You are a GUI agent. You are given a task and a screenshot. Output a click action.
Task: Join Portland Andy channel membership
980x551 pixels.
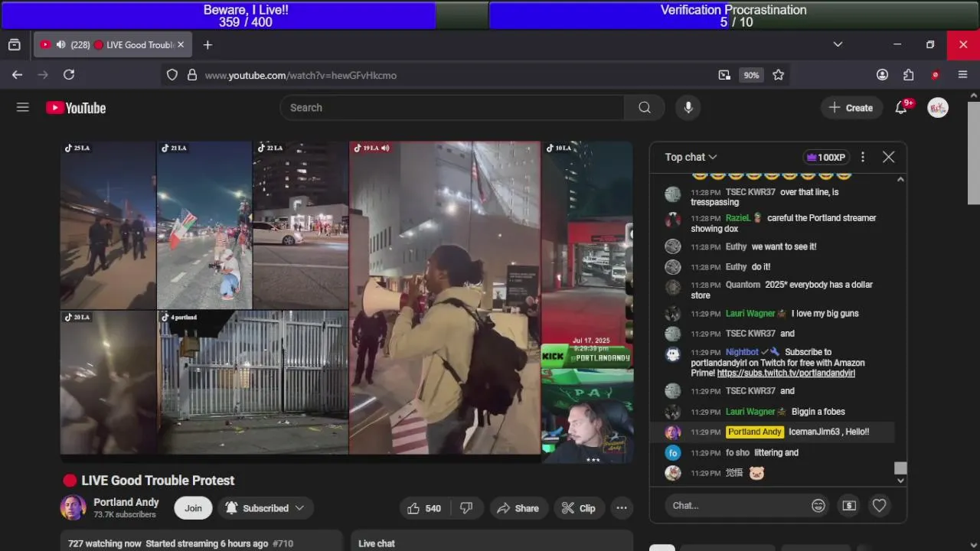[x=193, y=508]
